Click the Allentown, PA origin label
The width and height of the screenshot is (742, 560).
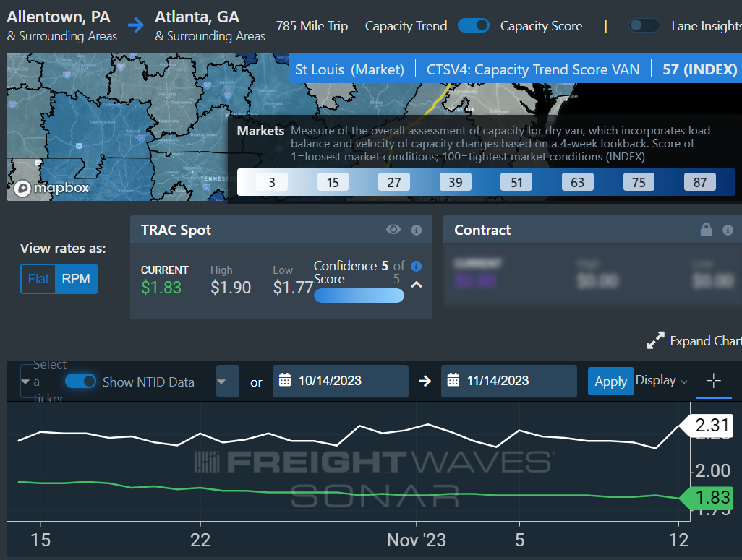(59, 17)
